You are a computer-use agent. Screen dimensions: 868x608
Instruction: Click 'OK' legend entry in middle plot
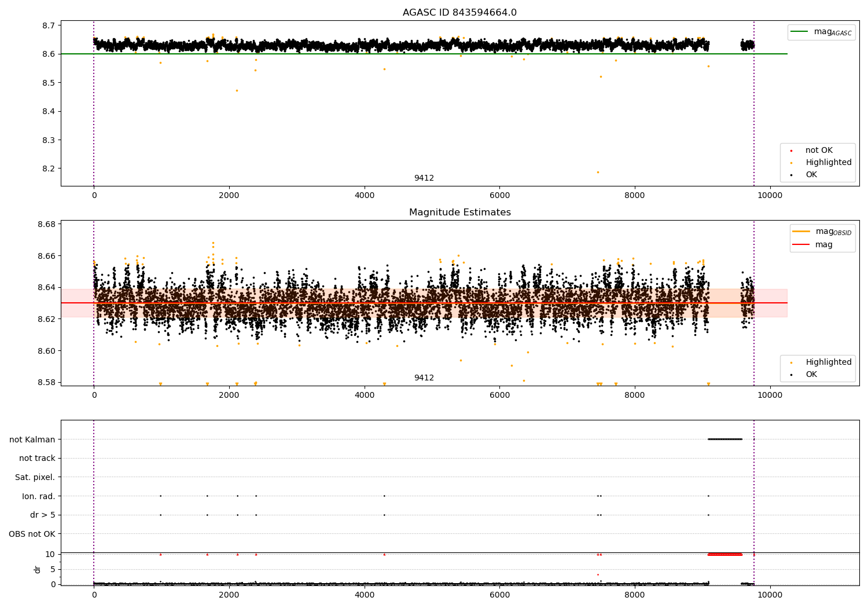point(811,375)
